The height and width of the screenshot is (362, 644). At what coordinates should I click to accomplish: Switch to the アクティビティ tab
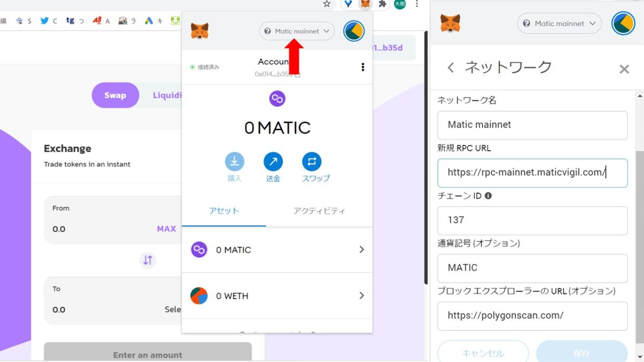click(x=319, y=211)
